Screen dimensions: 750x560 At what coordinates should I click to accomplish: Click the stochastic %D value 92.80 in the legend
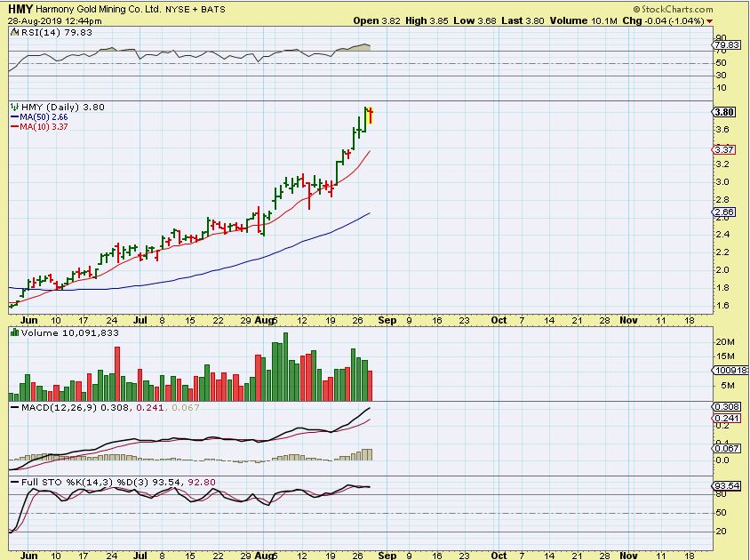click(x=202, y=483)
